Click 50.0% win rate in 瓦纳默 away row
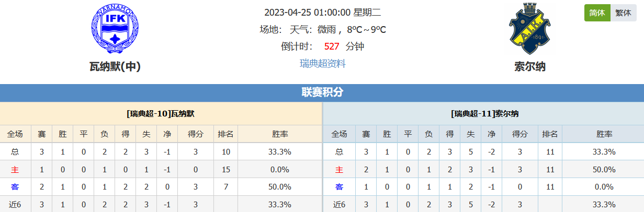 click(280, 187)
